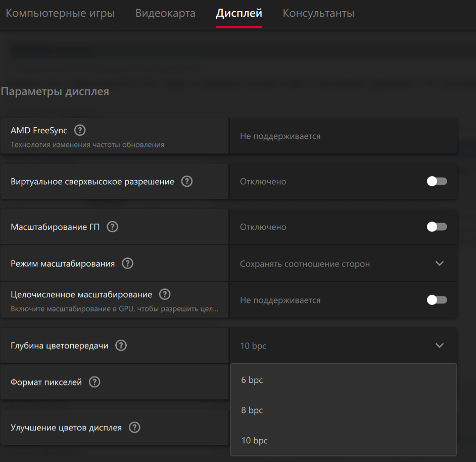Click the question mark beside Масштабирование ГП
This screenshot has width=476, height=462.
[x=113, y=227]
